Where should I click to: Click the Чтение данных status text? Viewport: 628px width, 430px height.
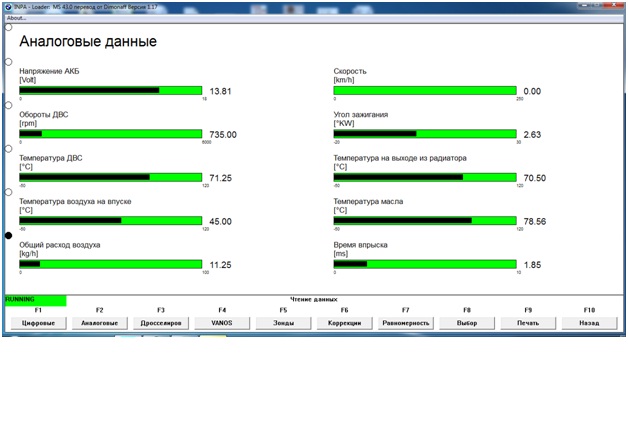click(x=314, y=299)
